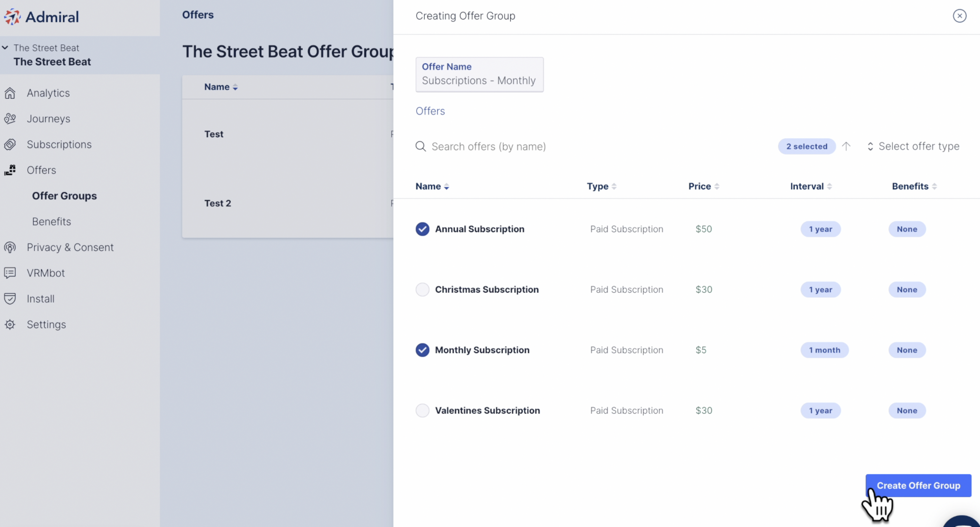
Task: Click Paid Subscription type for Annual Subscription
Action: (627, 229)
